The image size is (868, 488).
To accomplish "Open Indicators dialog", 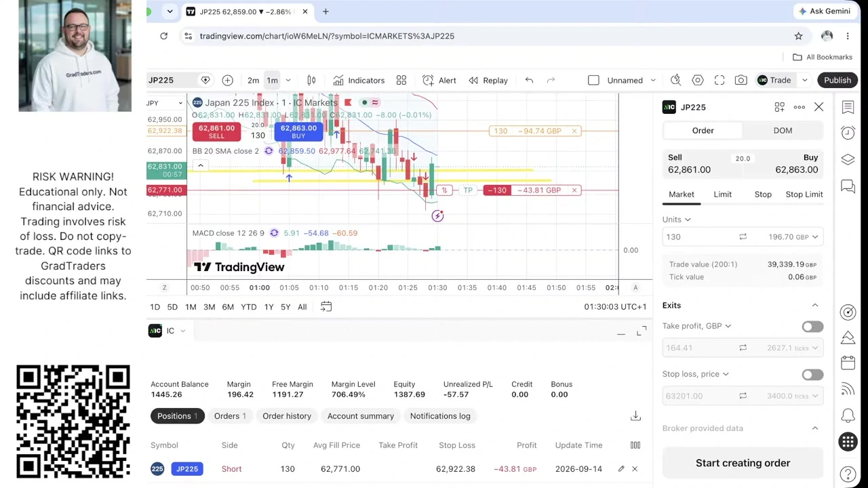I will [359, 80].
